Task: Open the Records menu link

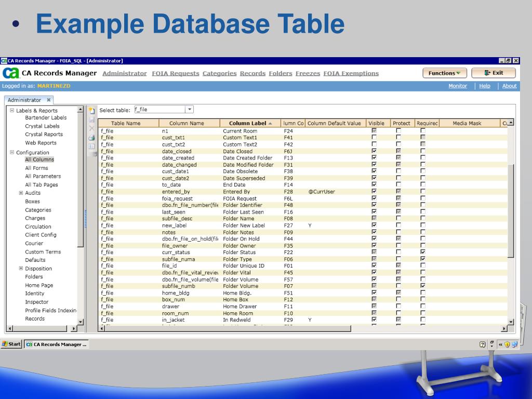Action: pyautogui.click(x=253, y=73)
